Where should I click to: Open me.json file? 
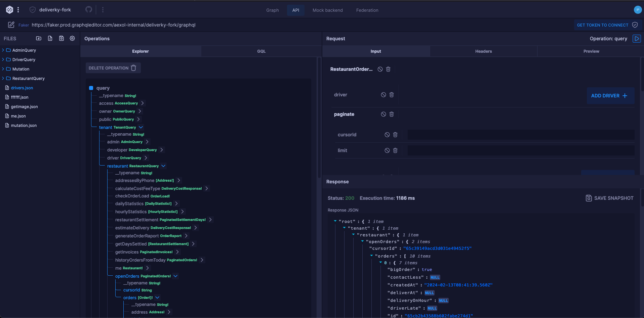point(18,116)
